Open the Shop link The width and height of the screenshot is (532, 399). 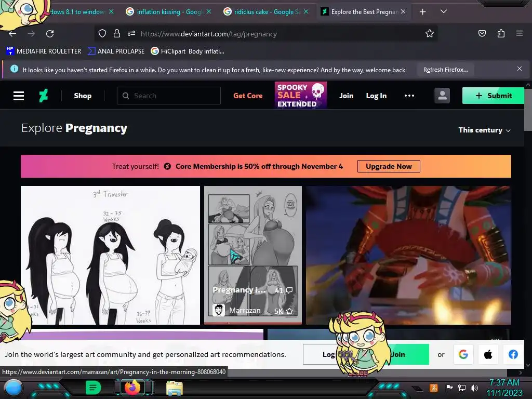point(83,96)
